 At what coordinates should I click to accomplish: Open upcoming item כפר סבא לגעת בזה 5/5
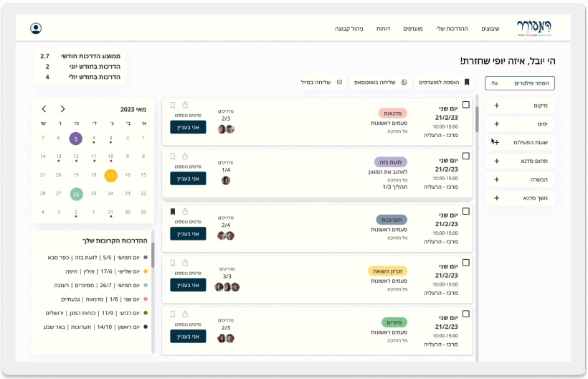(x=98, y=258)
